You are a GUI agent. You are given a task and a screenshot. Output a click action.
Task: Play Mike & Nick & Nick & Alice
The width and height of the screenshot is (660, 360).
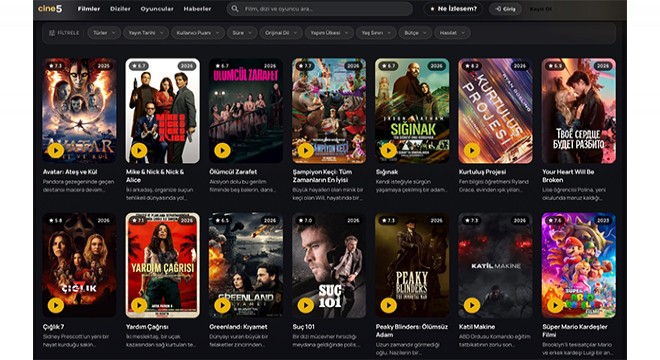pos(139,150)
